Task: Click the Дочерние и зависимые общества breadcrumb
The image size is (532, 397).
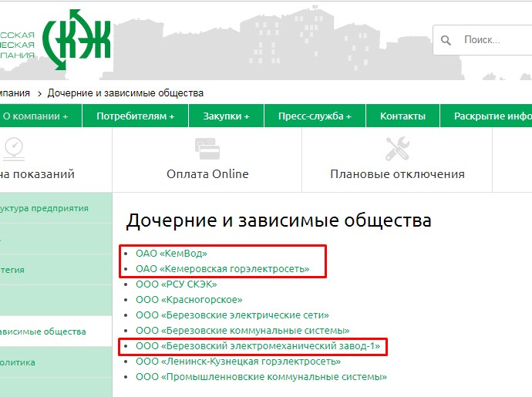Action: [x=126, y=93]
